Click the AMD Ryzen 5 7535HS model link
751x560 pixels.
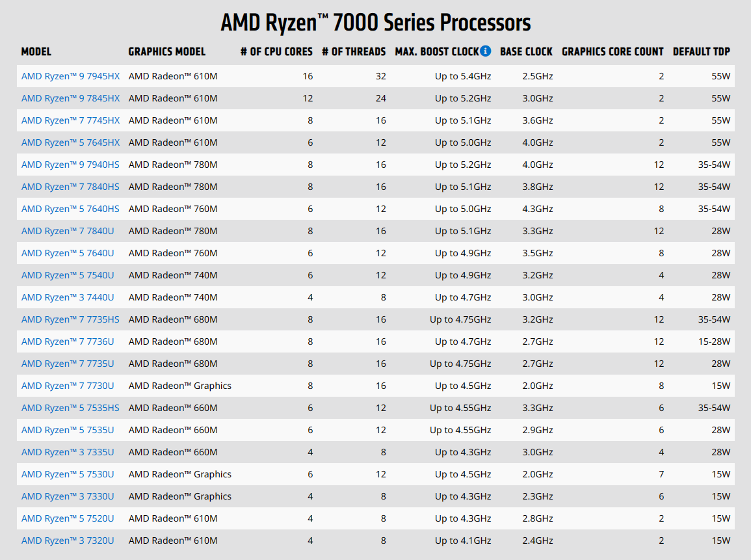70,408
